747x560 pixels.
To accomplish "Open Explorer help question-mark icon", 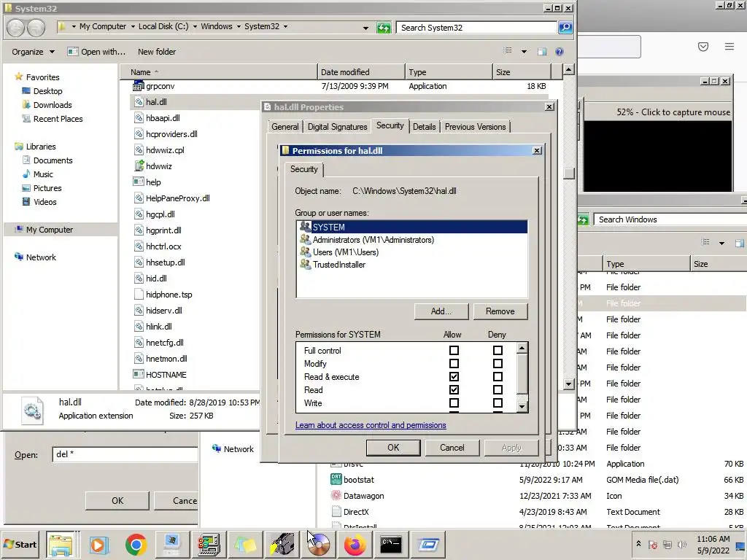I will [560, 52].
